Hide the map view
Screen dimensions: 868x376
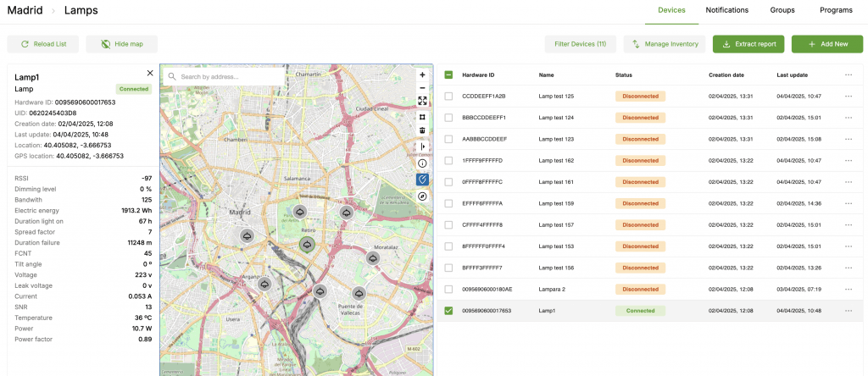point(122,44)
